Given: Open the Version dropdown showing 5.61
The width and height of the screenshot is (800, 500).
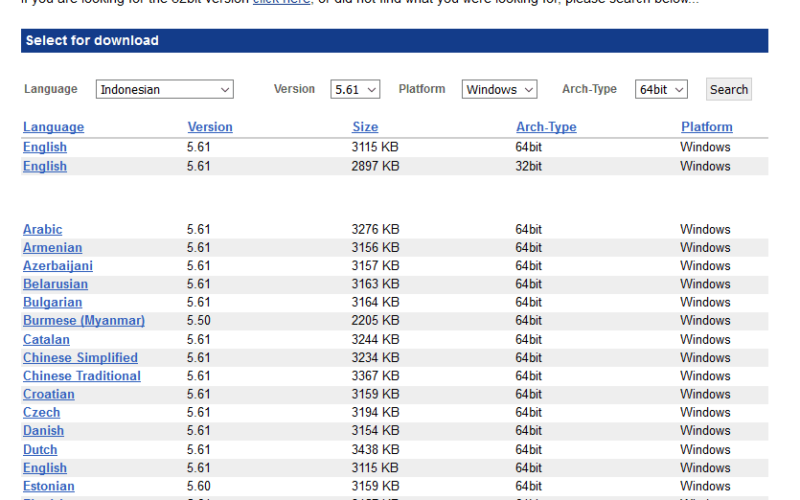Looking at the screenshot, I should coord(355,89).
